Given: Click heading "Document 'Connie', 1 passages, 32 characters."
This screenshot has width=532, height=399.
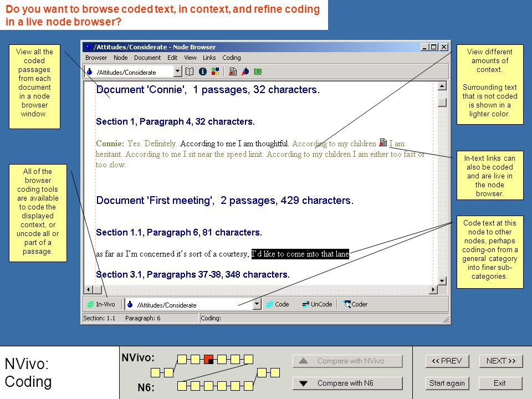Looking at the screenshot, I should (208, 90).
